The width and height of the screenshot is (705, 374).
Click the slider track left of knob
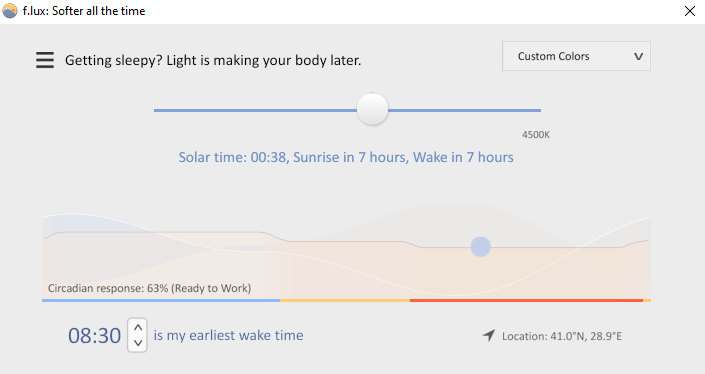[x=255, y=110]
